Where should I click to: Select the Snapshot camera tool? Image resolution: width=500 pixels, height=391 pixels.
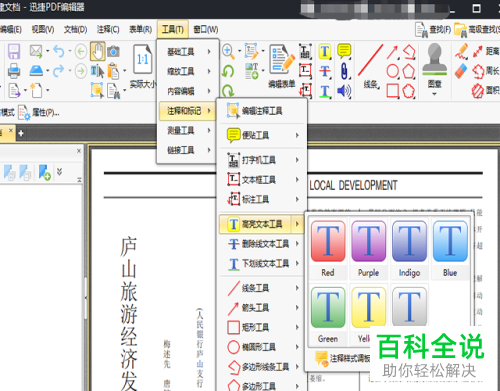coord(113,51)
